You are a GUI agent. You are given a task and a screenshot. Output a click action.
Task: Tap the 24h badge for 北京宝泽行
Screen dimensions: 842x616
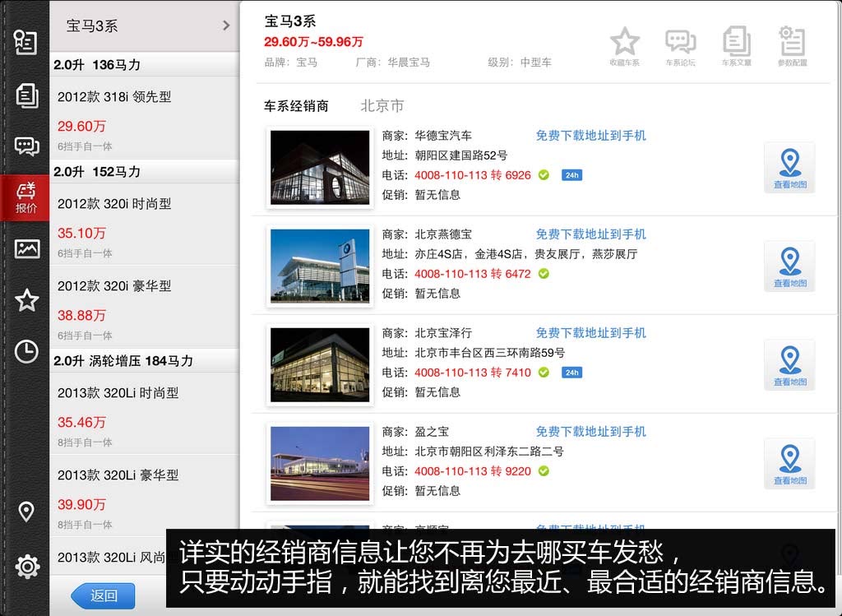(x=572, y=373)
